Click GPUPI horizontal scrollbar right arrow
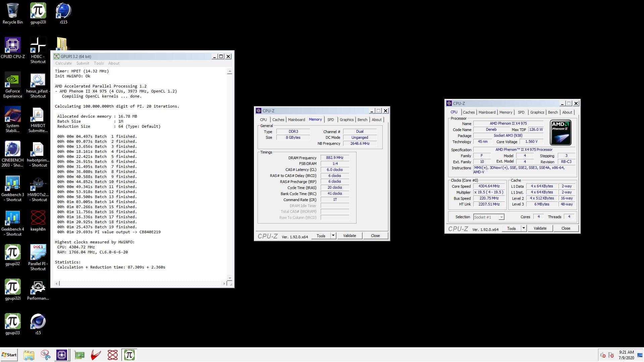 click(224, 284)
